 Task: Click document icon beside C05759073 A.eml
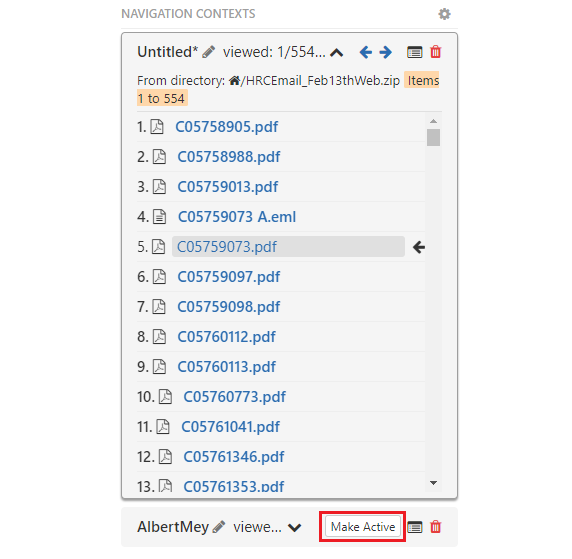pos(159,217)
